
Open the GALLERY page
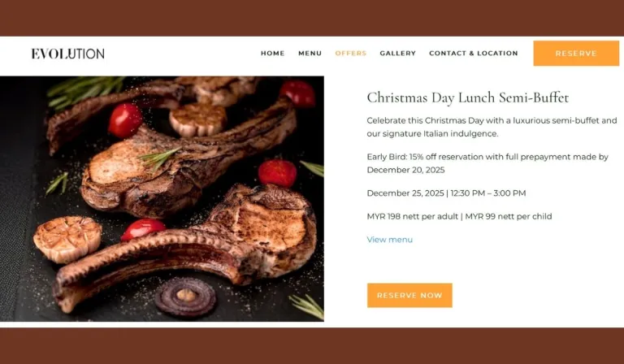tap(397, 54)
